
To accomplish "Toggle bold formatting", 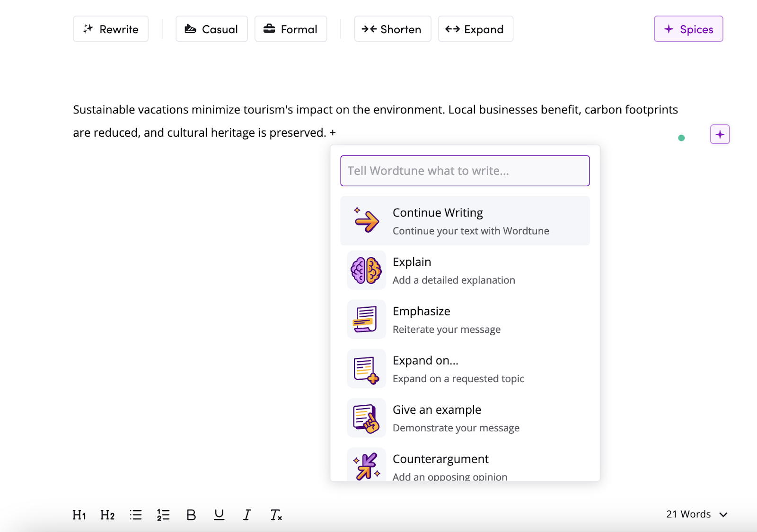I will click(x=191, y=515).
